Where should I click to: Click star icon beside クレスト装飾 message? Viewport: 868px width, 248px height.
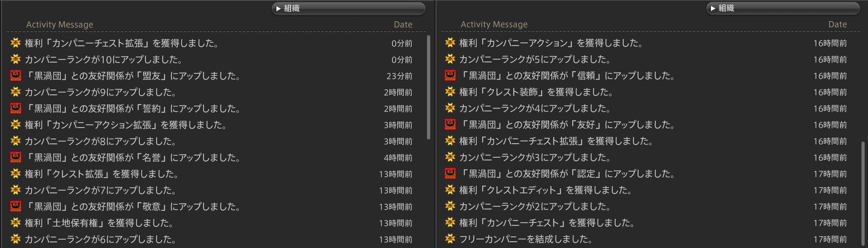click(x=450, y=92)
